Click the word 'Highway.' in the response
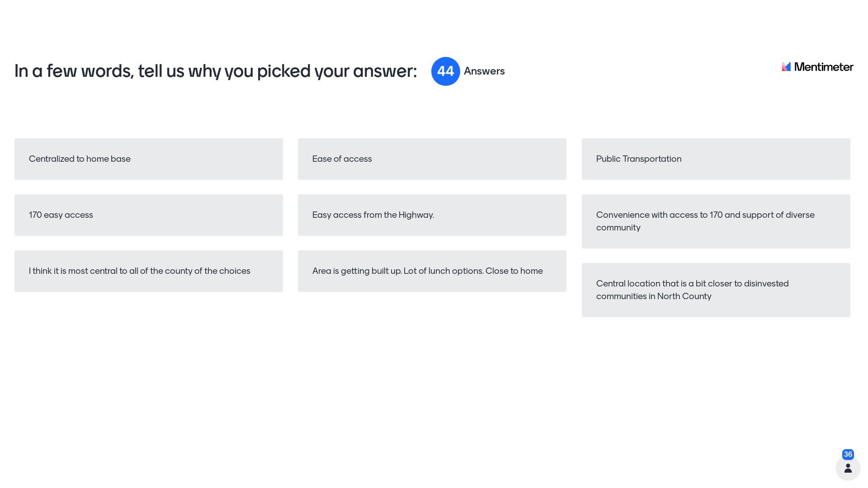This screenshot has width=868, height=488. [416, 215]
